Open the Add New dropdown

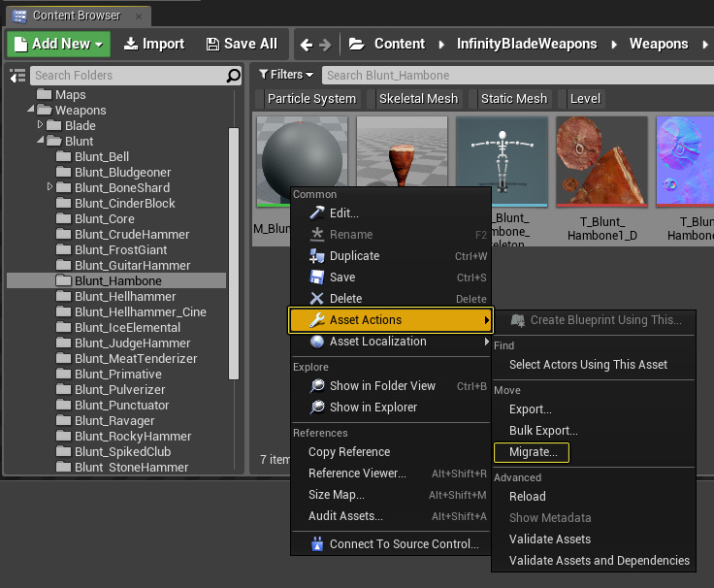coord(59,44)
